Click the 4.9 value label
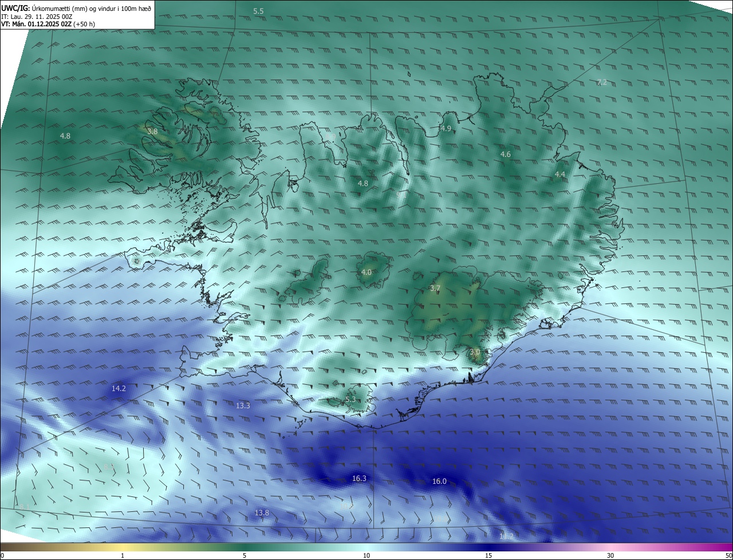Viewport: 733px width, 560px height. pyautogui.click(x=446, y=129)
